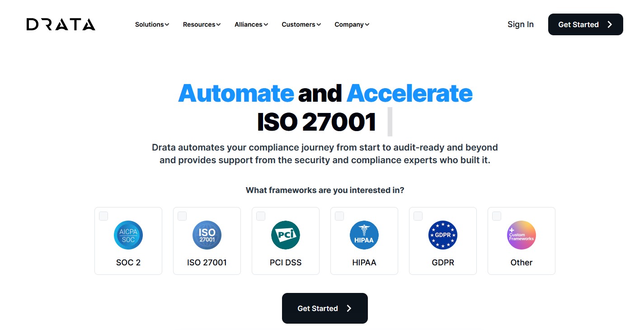644x330 pixels.
Task: Click the Drata logo
Action: coord(61,24)
